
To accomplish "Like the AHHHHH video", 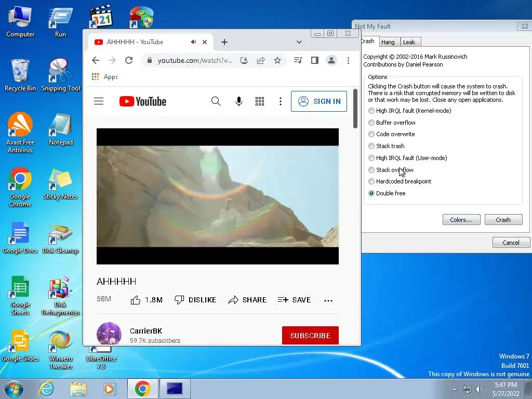I will 146,300.
